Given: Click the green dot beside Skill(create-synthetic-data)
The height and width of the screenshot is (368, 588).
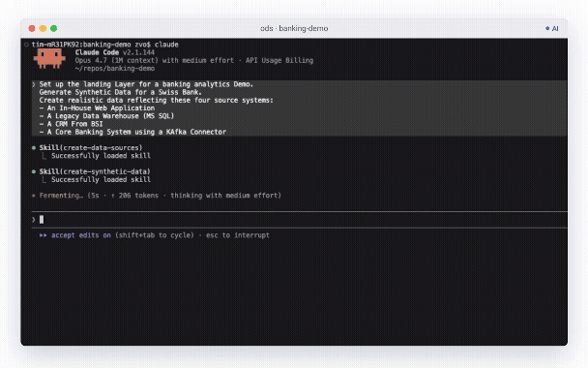Looking at the screenshot, I should tap(34, 171).
